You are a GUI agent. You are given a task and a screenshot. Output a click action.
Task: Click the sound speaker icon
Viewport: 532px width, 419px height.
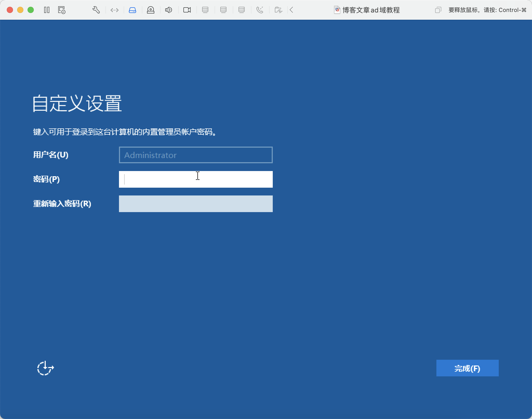pos(169,10)
